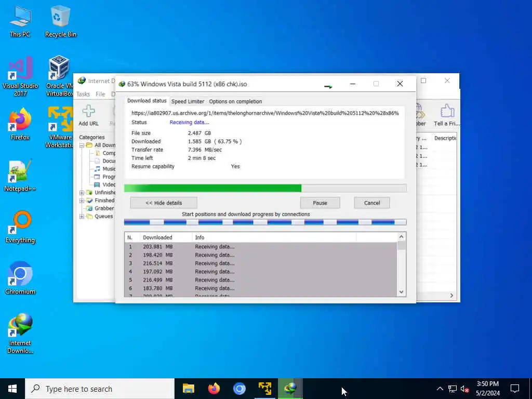The height and width of the screenshot is (399, 532).
Task: Click the muted volume tray icon
Action: [465, 389]
